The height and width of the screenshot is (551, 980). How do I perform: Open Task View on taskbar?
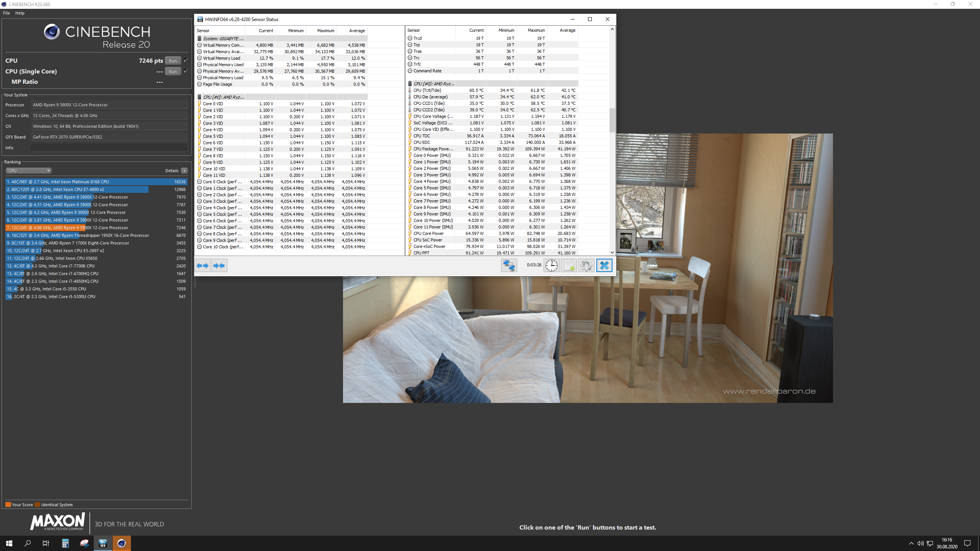(x=46, y=543)
